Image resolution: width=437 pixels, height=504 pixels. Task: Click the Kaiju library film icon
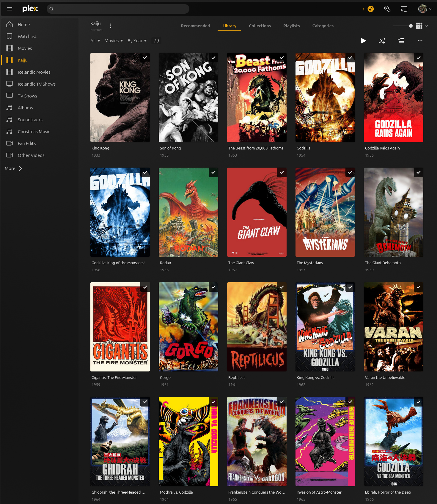point(10,60)
